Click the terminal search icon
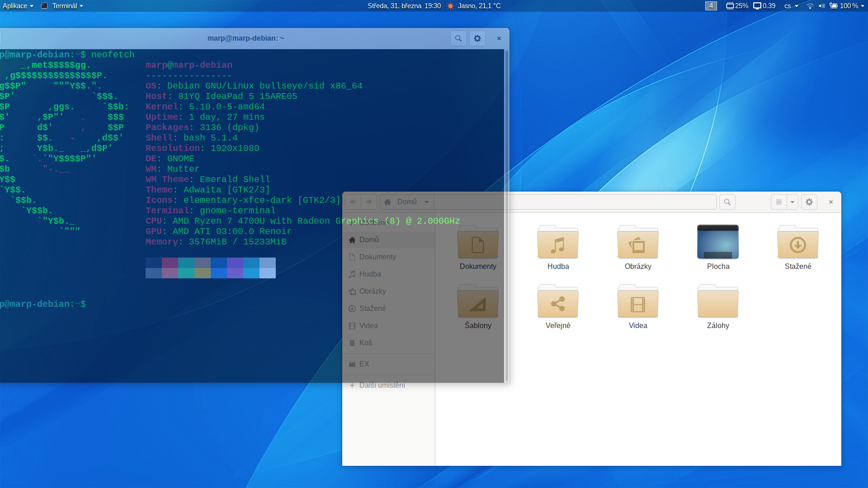Viewport: 868px width, 488px height. click(x=458, y=38)
